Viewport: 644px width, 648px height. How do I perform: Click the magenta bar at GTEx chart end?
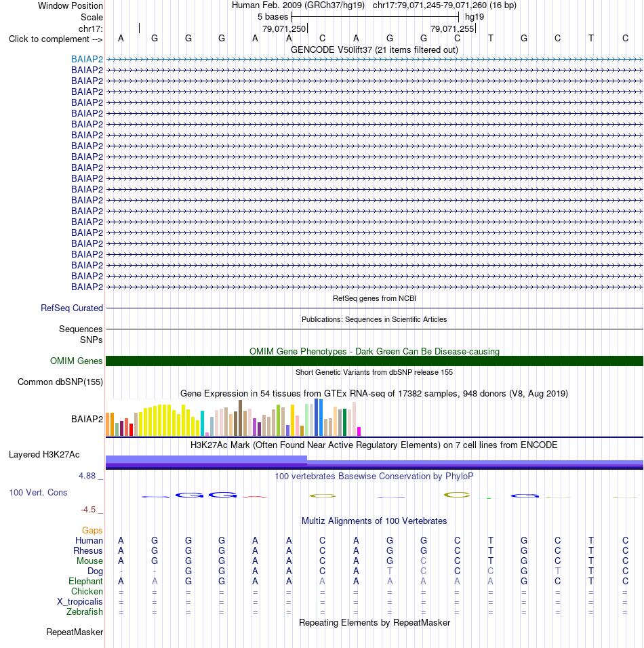click(359, 432)
